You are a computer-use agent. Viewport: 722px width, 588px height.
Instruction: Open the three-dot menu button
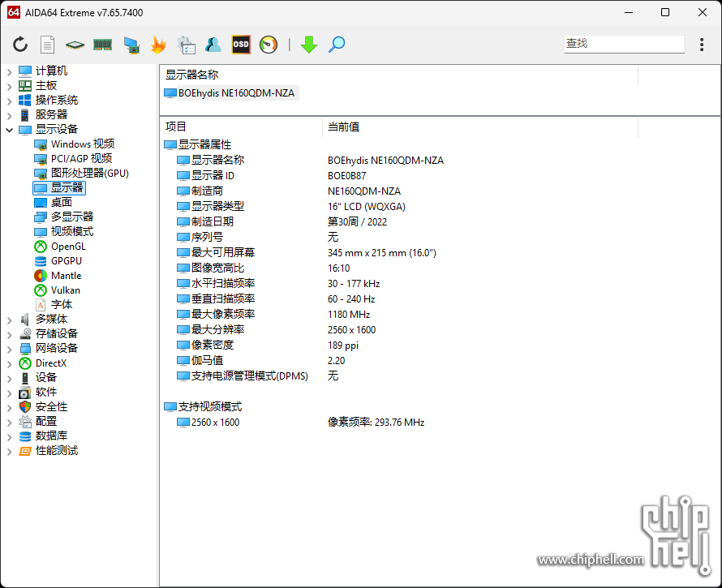(702, 45)
